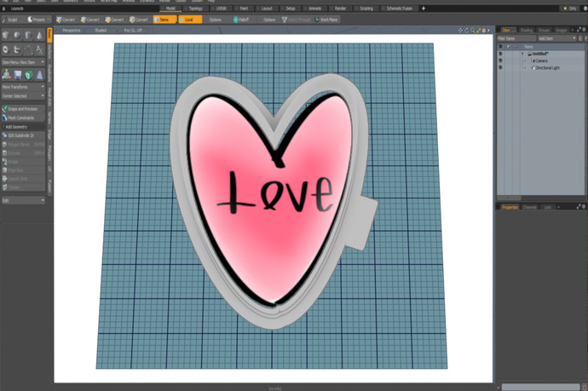Maximize the Properties panel

(x=579, y=206)
